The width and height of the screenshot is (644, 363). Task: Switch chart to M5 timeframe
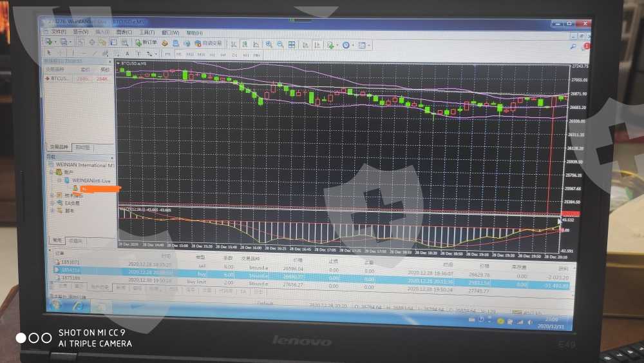click(178, 54)
